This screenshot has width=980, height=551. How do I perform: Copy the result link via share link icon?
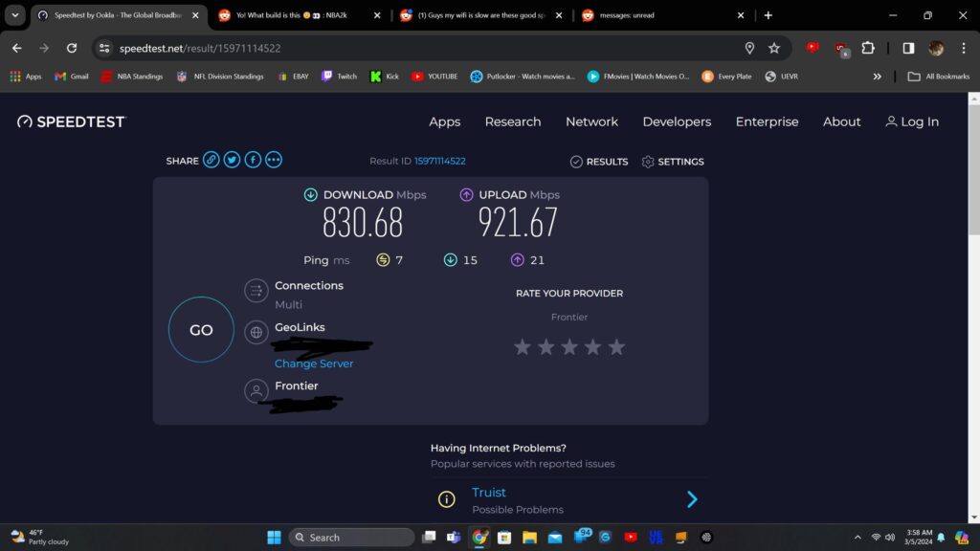tap(212, 160)
